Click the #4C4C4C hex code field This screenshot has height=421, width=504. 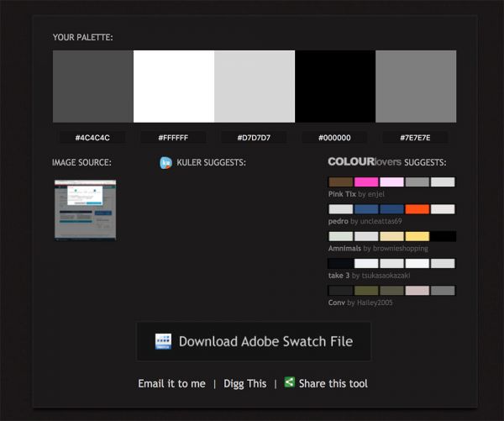point(92,138)
